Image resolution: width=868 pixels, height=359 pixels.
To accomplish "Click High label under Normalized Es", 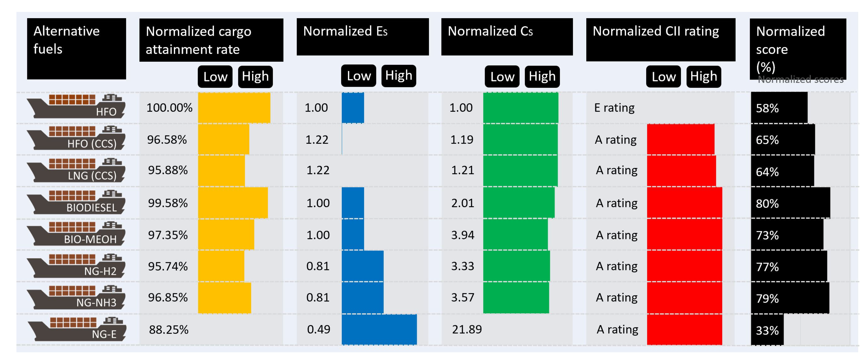I will (399, 76).
